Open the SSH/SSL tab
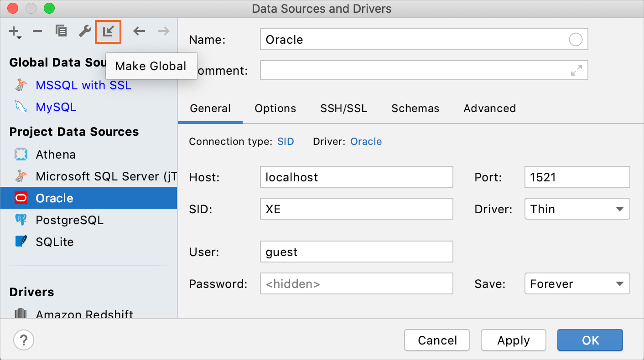This screenshot has height=360, width=644. pyautogui.click(x=343, y=108)
